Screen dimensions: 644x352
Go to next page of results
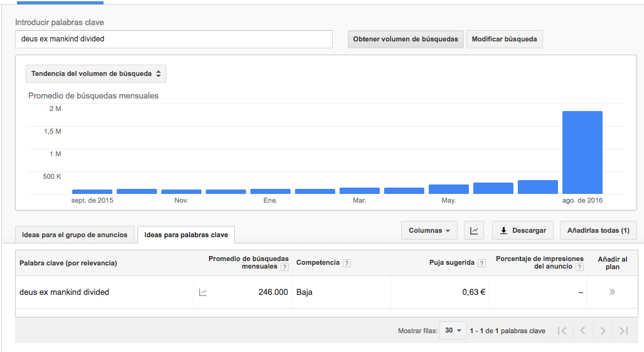pos(603,331)
